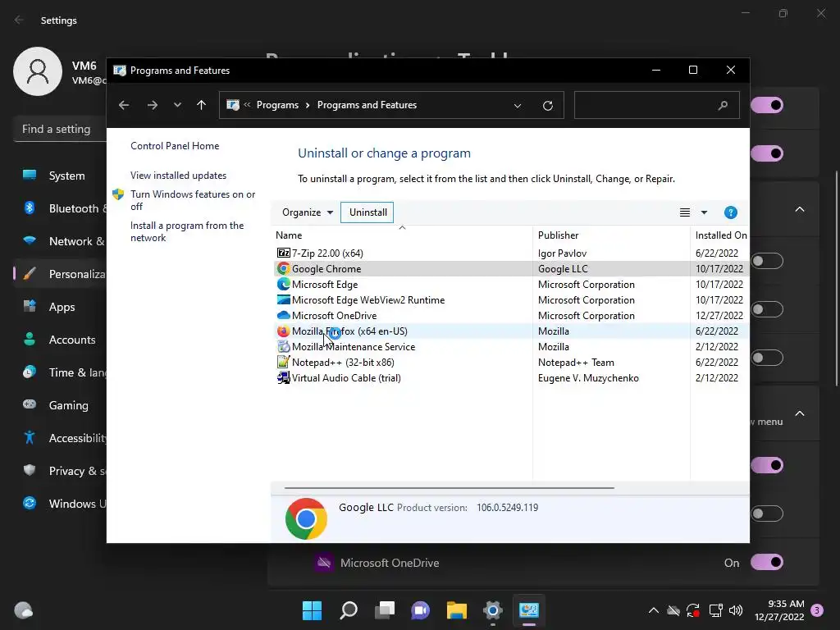Click the search magnifier in Control Panel
The width and height of the screenshot is (840, 630).
click(723, 105)
